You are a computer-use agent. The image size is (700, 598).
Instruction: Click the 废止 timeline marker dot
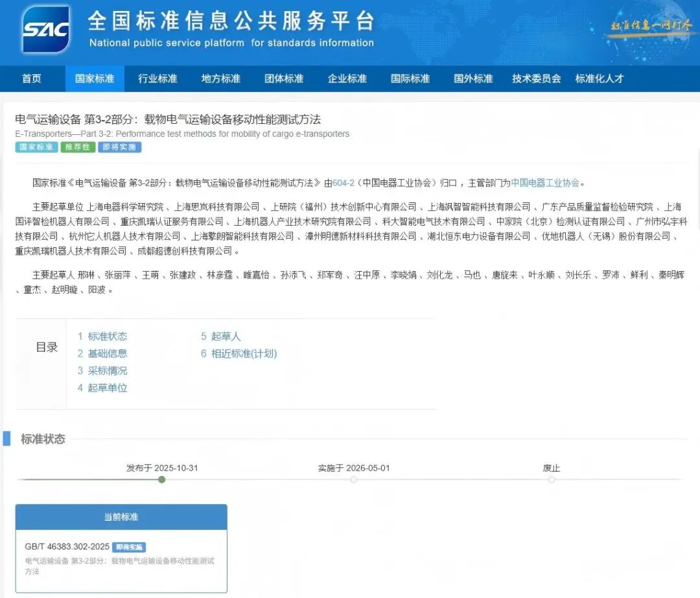551,480
